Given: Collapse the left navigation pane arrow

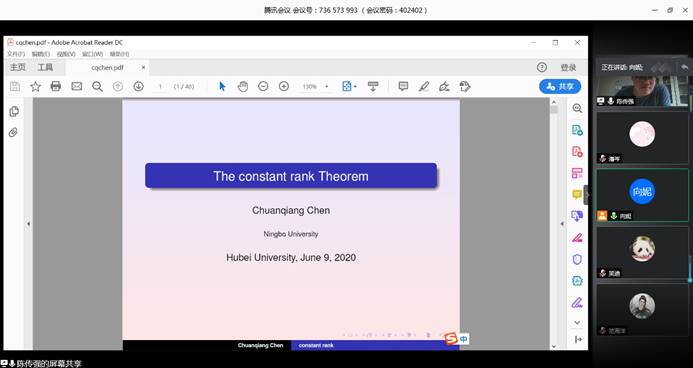Looking at the screenshot, I should tap(28, 224).
